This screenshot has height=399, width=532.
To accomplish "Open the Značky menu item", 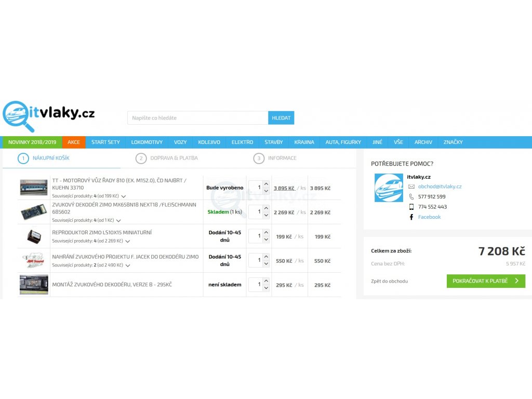I will [453, 142].
